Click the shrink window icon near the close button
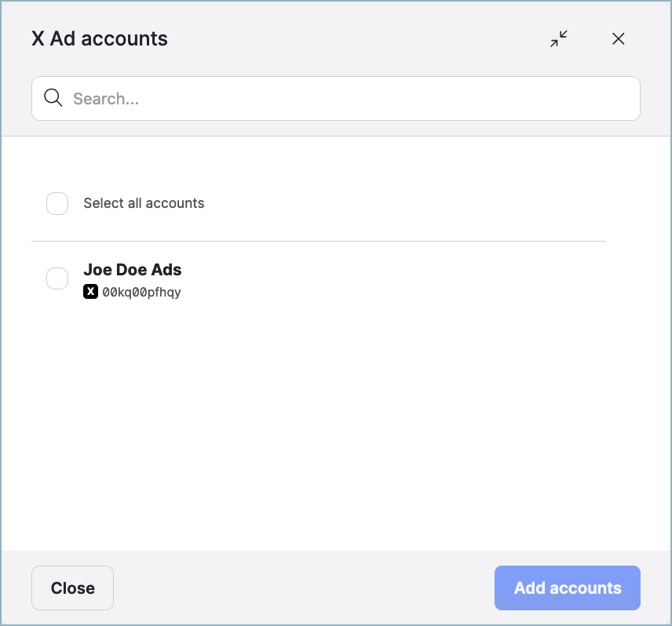Viewport: 672px width, 626px height. (559, 38)
